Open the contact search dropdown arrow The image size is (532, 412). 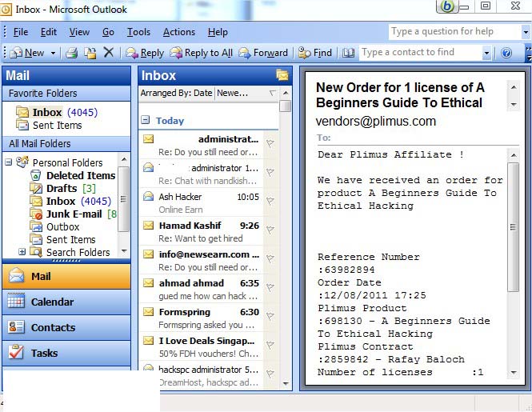click(x=486, y=53)
